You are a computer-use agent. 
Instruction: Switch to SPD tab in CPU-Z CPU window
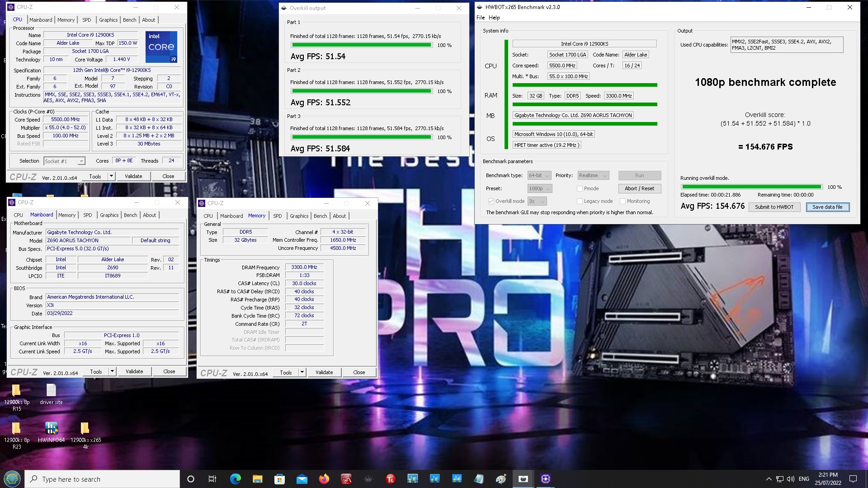pyautogui.click(x=87, y=20)
